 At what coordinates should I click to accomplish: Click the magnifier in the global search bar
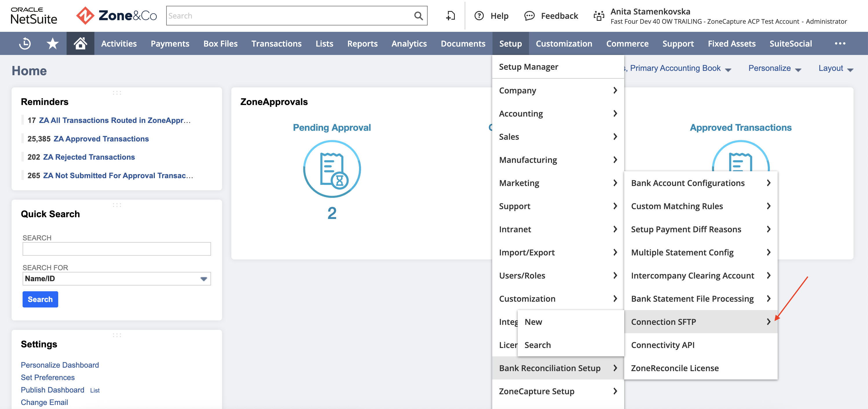point(418,16)
